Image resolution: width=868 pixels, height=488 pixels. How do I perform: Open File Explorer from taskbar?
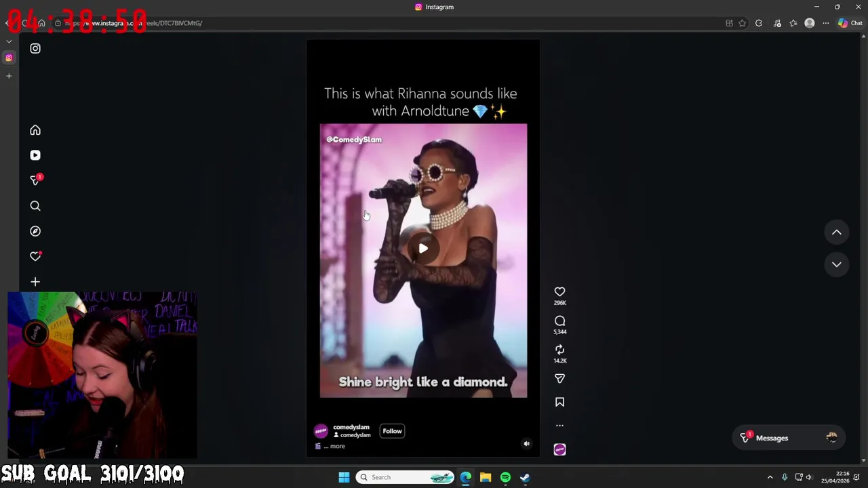click(486, 477)
